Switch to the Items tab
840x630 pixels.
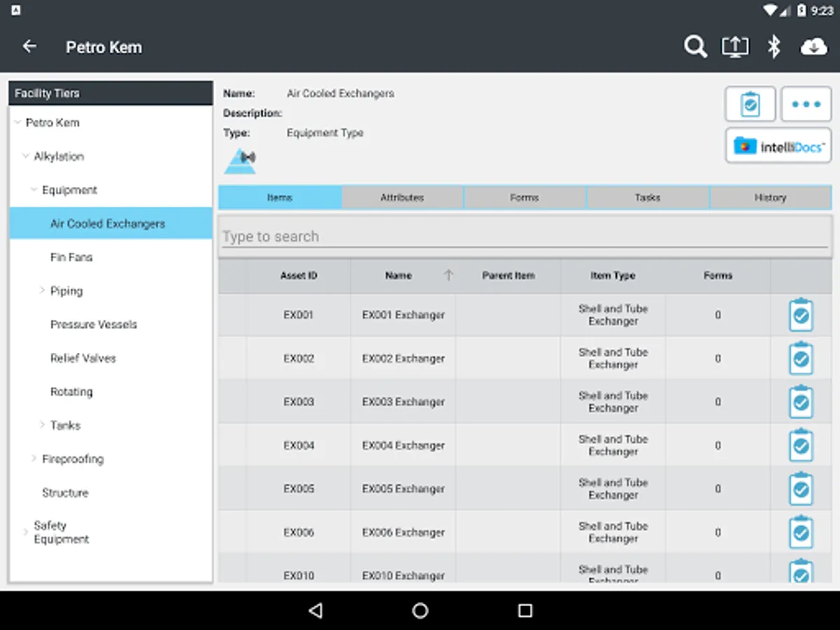point(280,197)
